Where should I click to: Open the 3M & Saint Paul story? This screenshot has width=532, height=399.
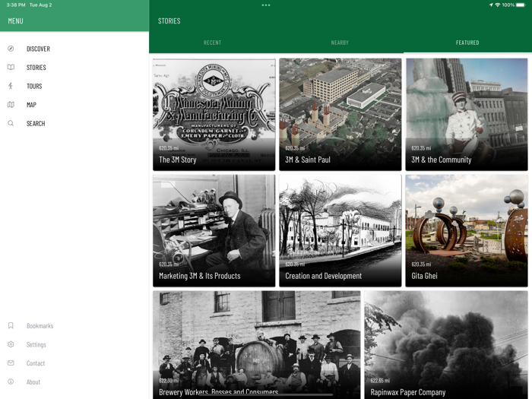[340, 114]
